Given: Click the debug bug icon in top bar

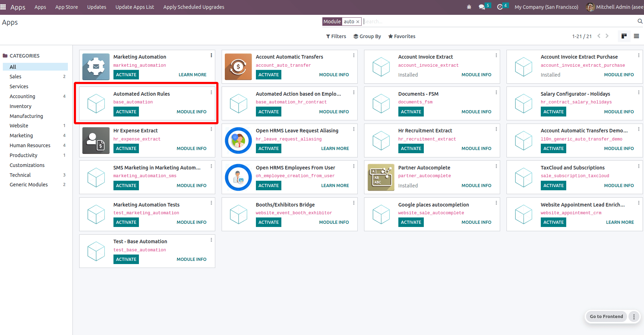Looking at the screenshot, I should click(469, 7).
